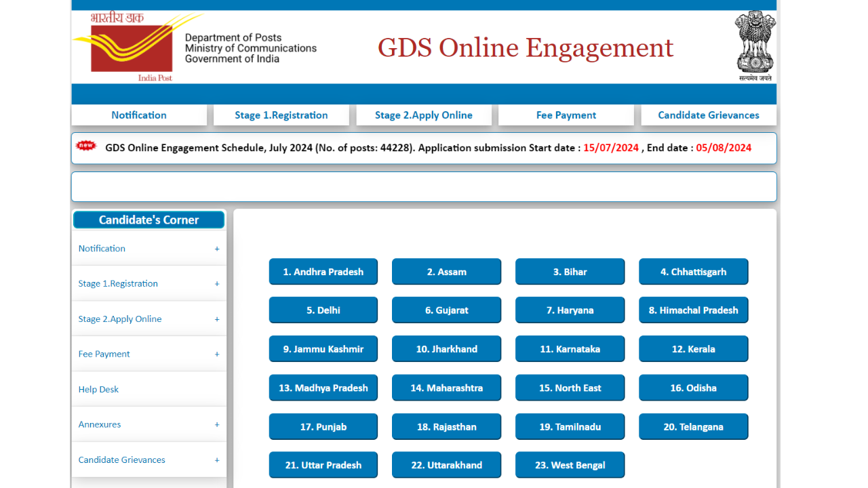The image size is (868, 488).
Task: Click 18. Rajasthan button
Action: (x=447, y=427)
